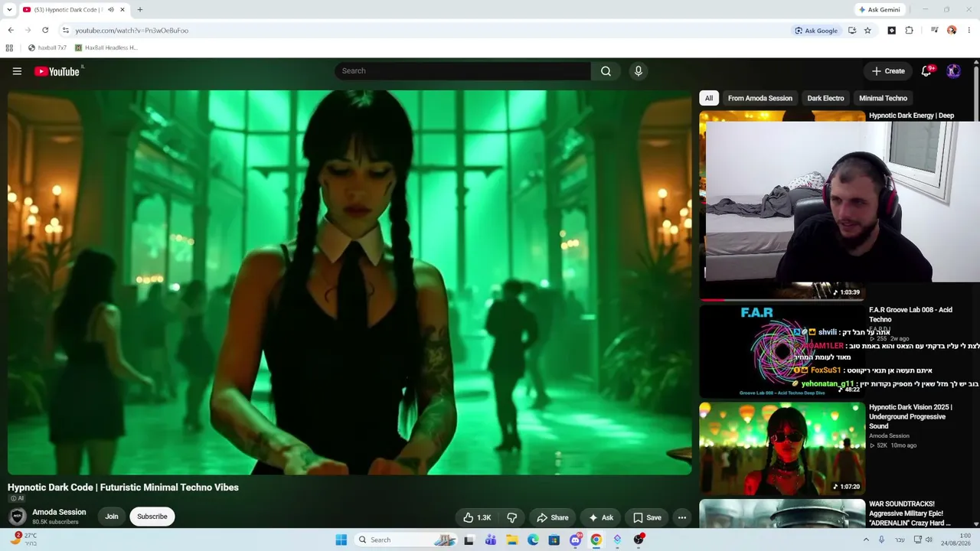The width and height of the screenshot is (980, 551).
Task: Go to YouTube home via the logo
Action: pos(57,71)
